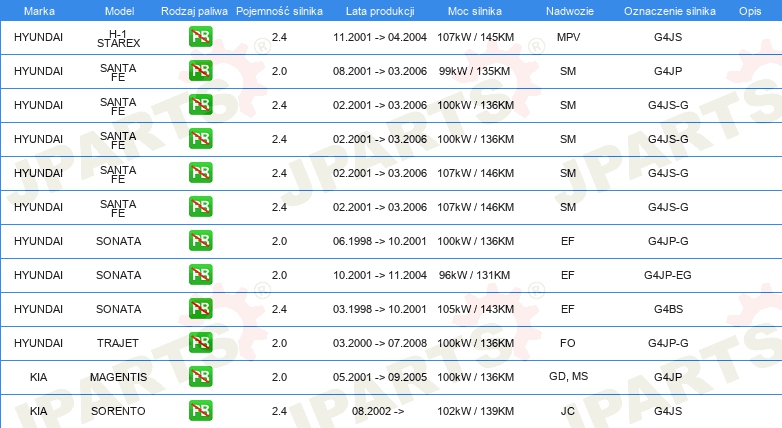Viewport: 782px width, 428px height.
Task: Select the 99kW / 135KM power cell
Action: tap(474, 71)
